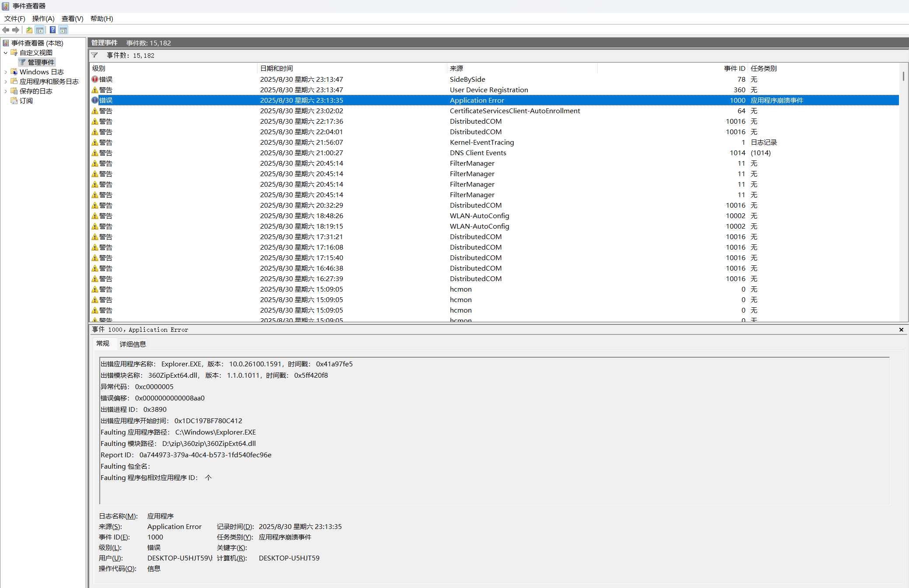Viewport: 909px width, 588px height.
Task: Open the 操作(A) menu
Action: pyautogui.click(x=43, y=18)
